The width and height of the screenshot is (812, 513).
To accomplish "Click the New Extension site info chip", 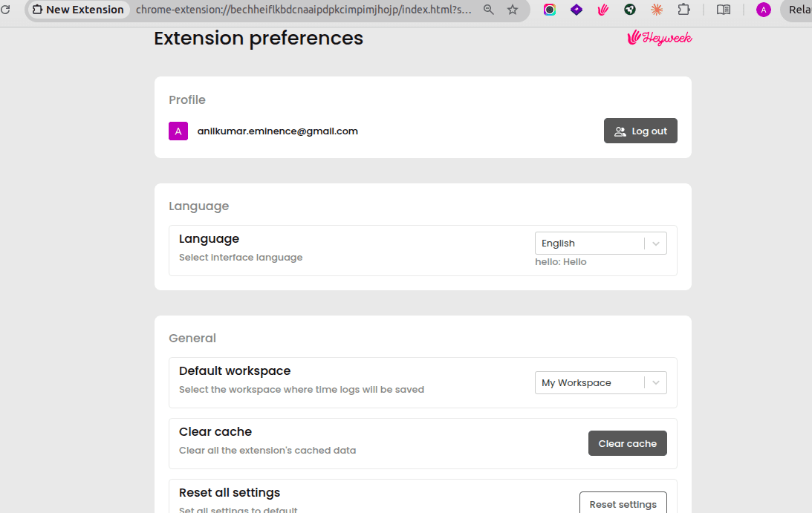I will 78,10.
